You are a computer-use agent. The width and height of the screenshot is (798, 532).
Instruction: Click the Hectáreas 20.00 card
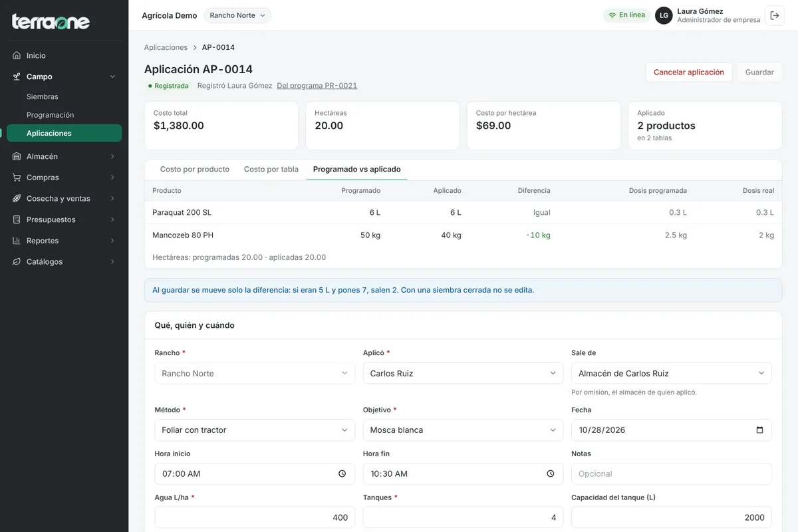pos(382,126)
